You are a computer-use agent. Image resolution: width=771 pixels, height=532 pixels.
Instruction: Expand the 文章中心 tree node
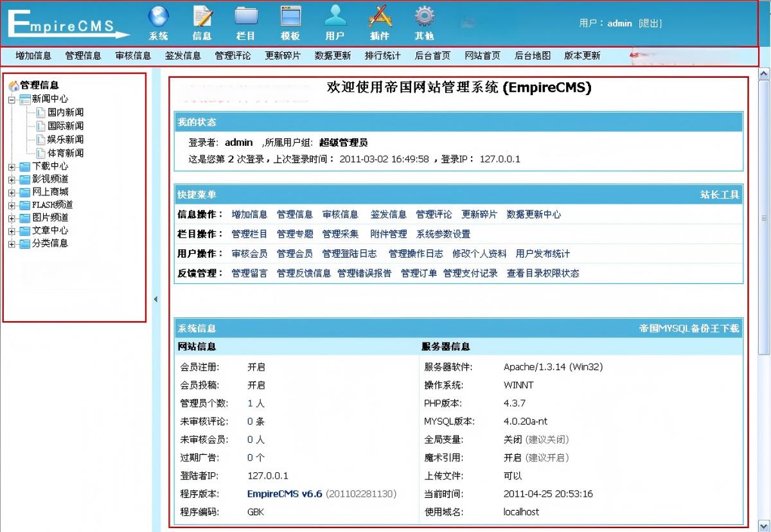[x=12, y=231]
